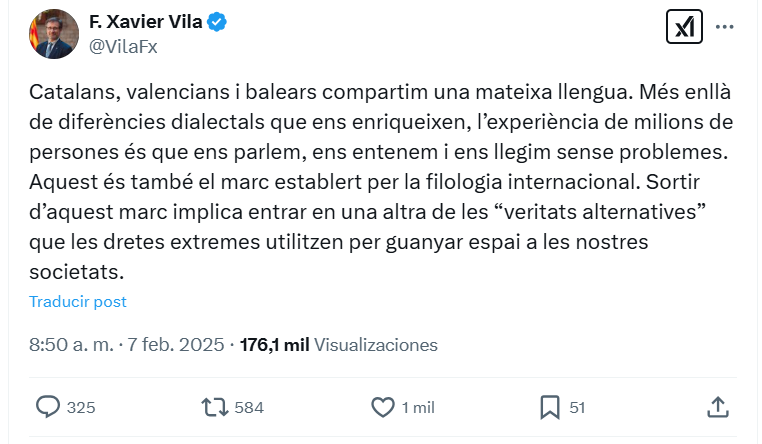Open the share upload icon
Image resolution: width=762 pixels, height=444 pixels.
pos(717,406)
